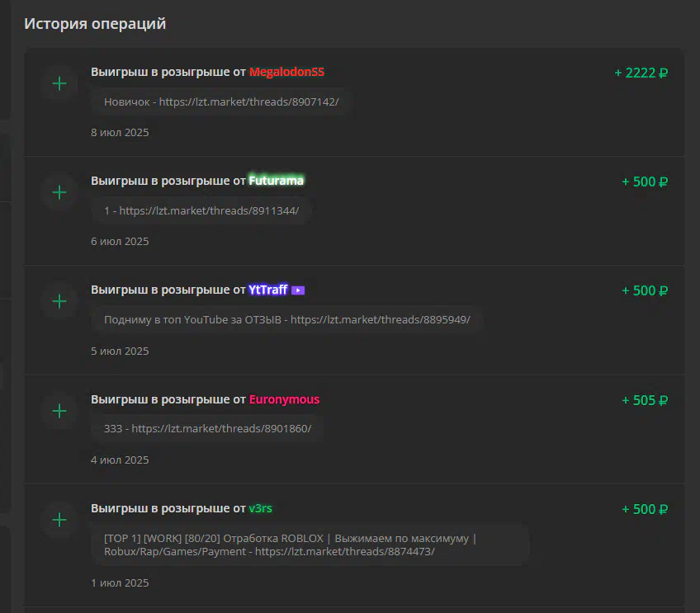Image resolution: width=700 pixels, height=613 pixels.
Task: Click the + 505 ₽ amount
Action: (645, 400)
